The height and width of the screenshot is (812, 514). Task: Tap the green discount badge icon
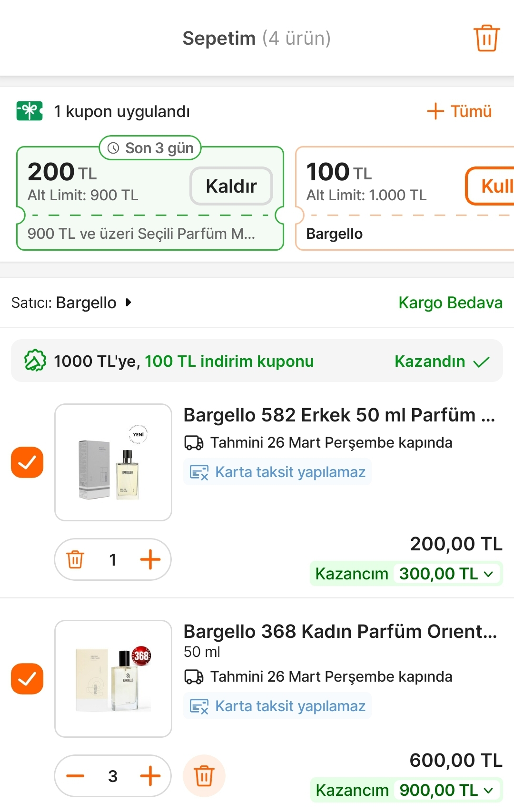tap(35, 361)
